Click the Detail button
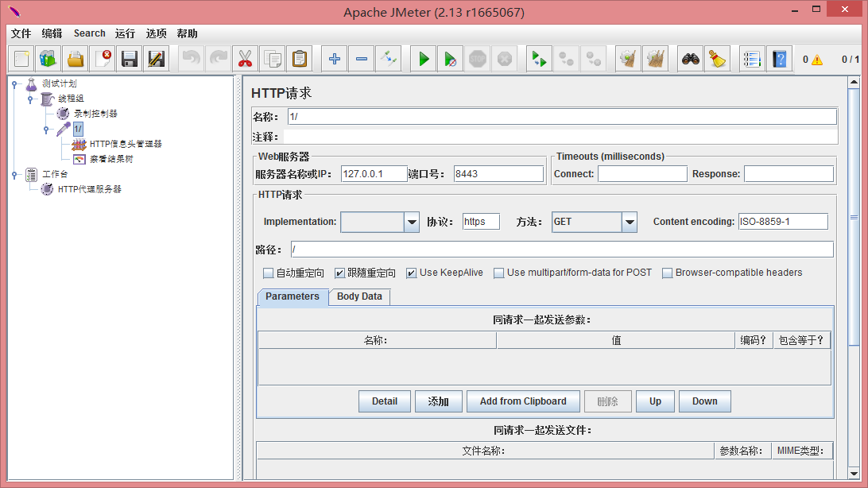 (x=385, y=401)
